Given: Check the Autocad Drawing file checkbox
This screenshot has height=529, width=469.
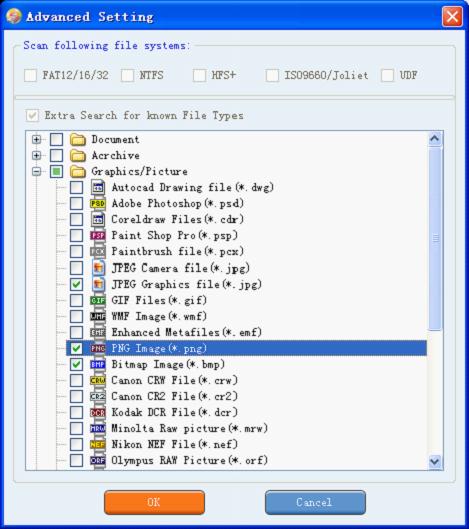Looking at the screenshot, I should coord(77,188).
